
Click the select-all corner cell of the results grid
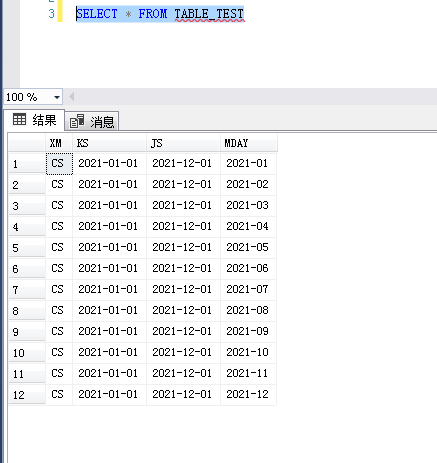click(x=27, y=143)
